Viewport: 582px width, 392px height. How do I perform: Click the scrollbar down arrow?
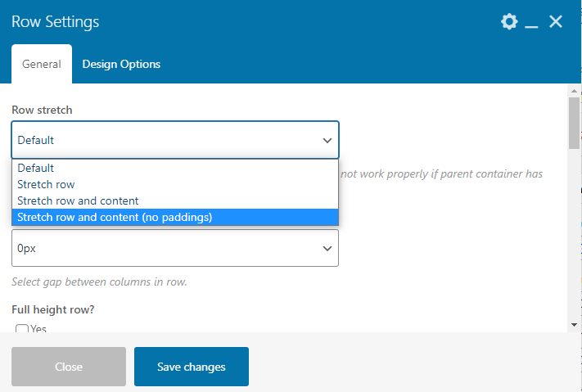[x=574, y=325]
